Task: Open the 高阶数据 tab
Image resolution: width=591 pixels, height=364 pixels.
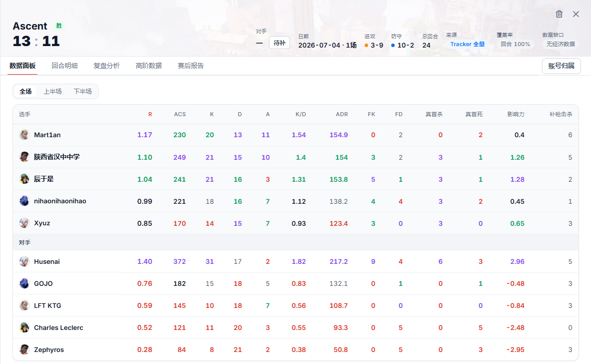Action: click(x=149, y=66)
